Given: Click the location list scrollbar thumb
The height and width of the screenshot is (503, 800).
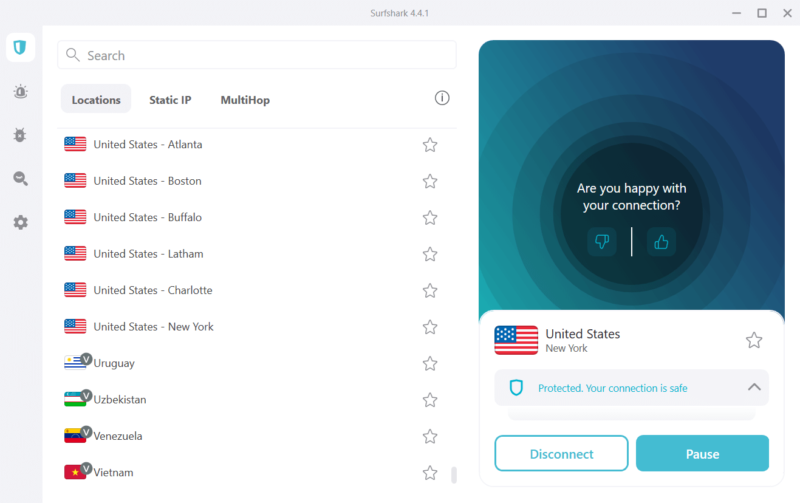Looking at the screenshot, I should pyautogui.click(x=454, y=474).
